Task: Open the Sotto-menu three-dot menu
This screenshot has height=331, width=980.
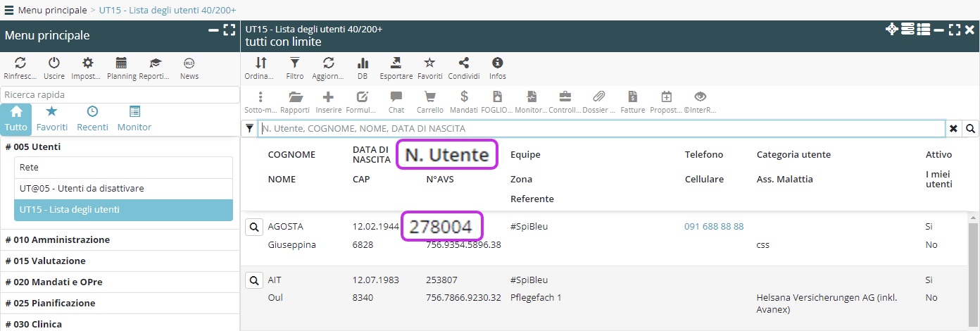Action: click(x=260, y=97)
